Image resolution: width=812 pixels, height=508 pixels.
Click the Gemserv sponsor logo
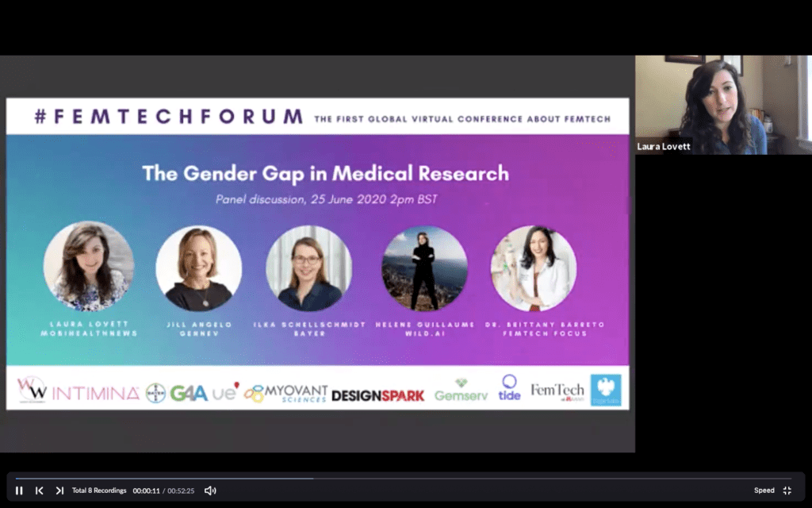pos(461,391)
